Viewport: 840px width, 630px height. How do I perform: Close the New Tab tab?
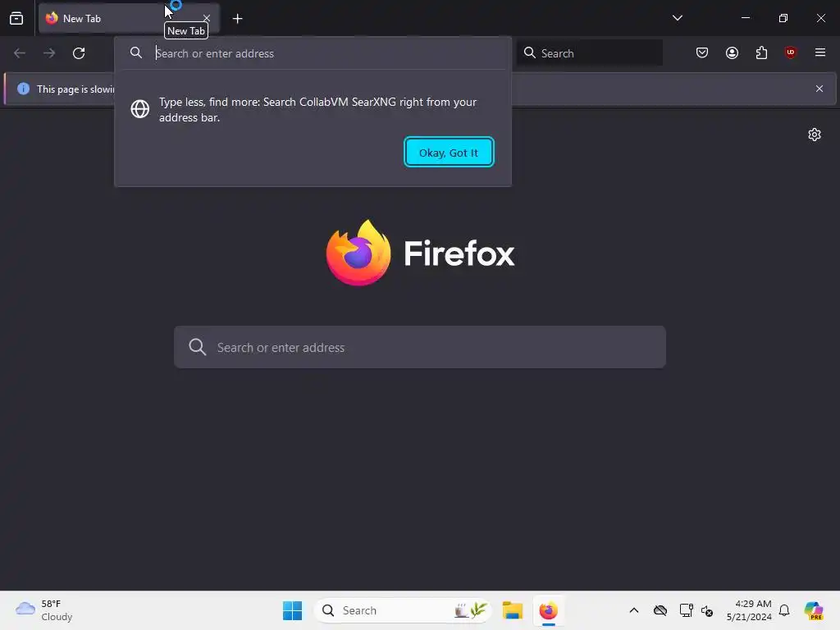pyautogui.click(x=207, y=18)
